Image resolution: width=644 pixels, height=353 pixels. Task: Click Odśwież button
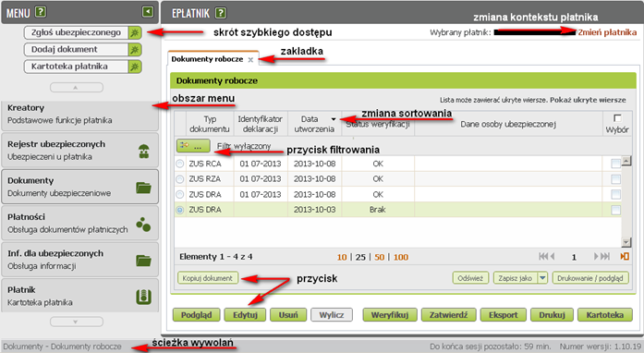[470, 278]
